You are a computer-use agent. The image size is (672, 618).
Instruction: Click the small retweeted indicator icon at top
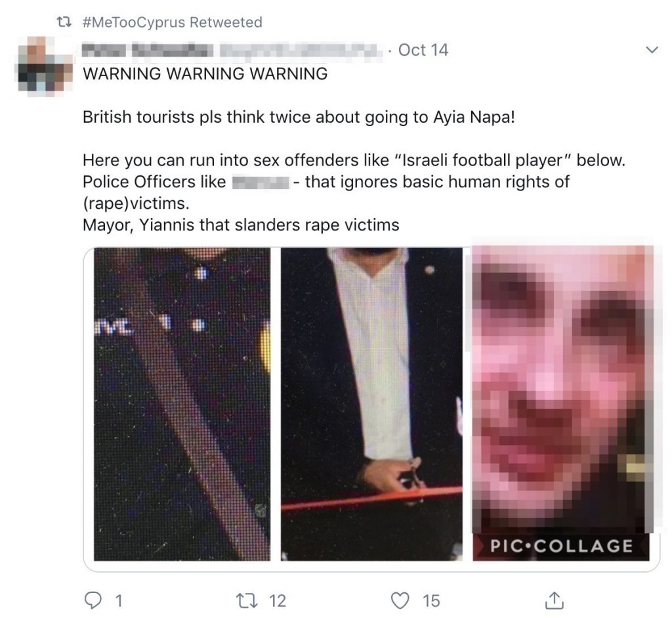click(64, 22)
